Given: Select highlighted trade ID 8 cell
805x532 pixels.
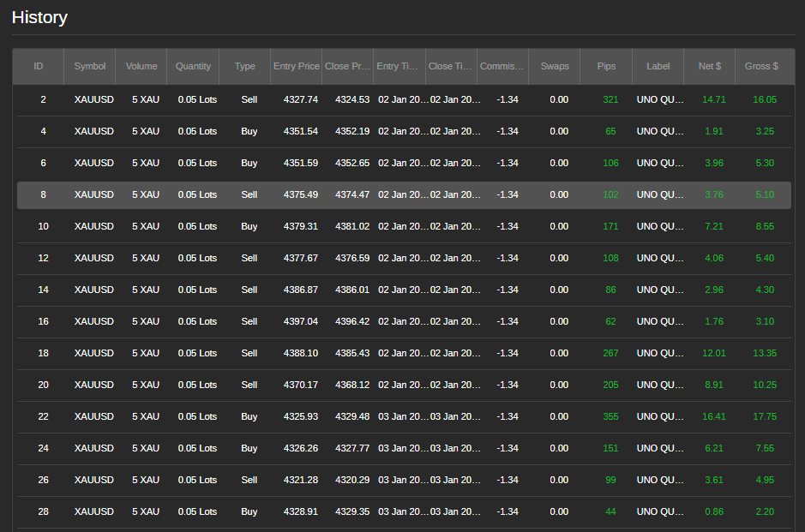Looking at the screenshot, I should point(43,195).
